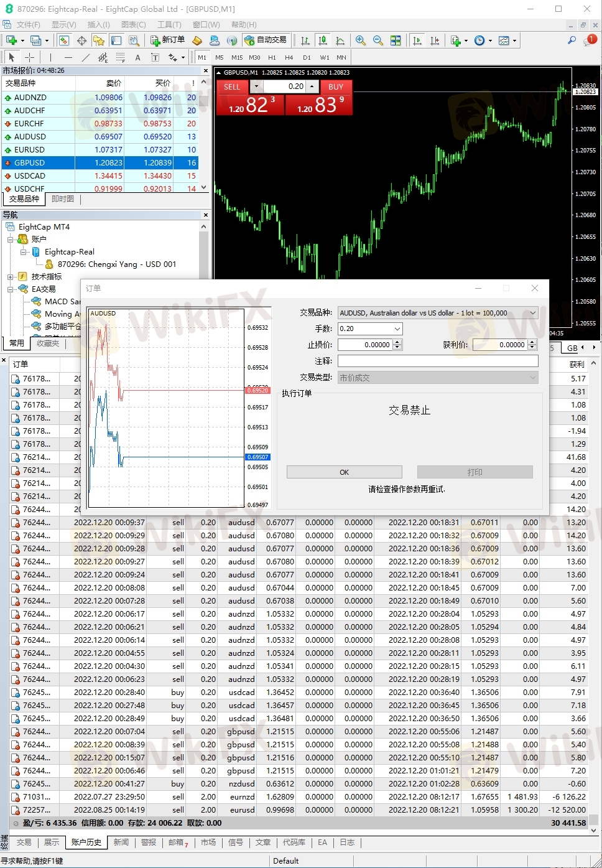Zoom out of the chart
Screen dimensions: 602x868
377,40
